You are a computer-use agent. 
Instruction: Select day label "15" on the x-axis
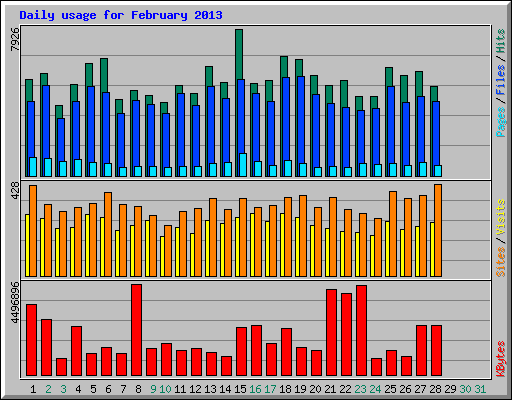coord(240,389)
